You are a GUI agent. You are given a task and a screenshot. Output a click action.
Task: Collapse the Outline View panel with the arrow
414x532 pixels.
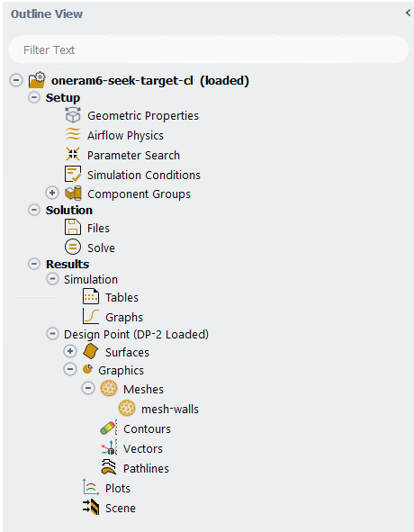(408, 13)
